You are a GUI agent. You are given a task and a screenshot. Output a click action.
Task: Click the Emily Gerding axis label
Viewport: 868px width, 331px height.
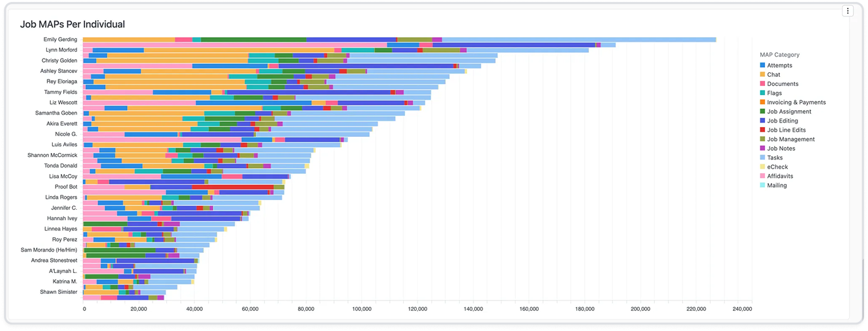coord(60,40)
